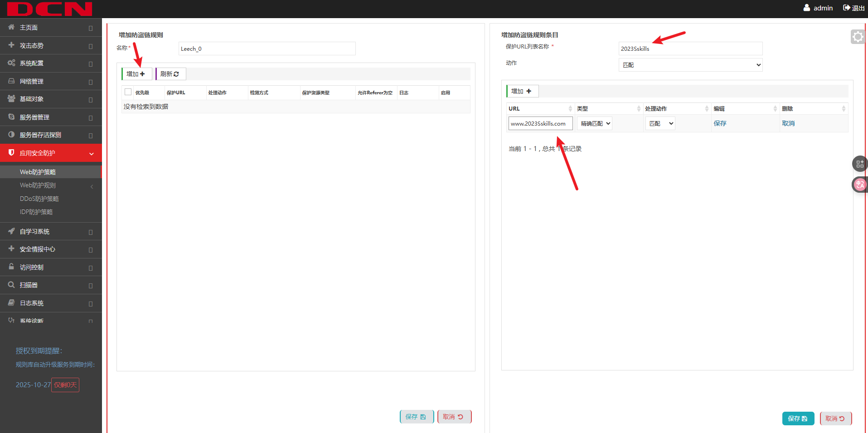Click the 检测方式 column header
The width and height of the screenshot is (868, 433).
259,92
